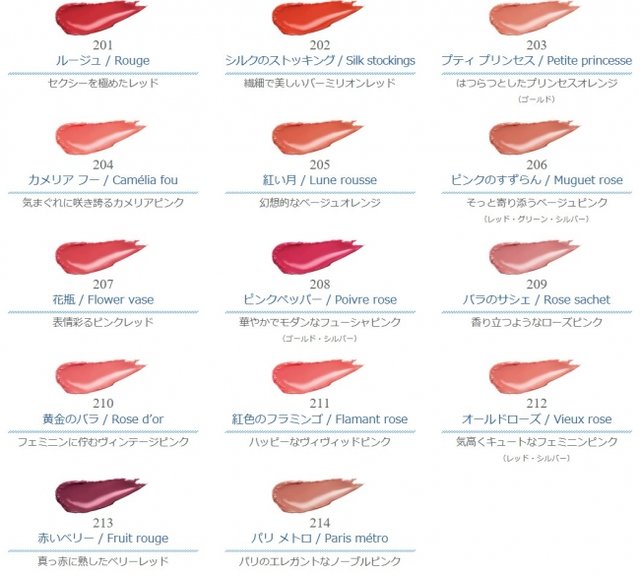
Task: Select the 211 Flamant rose swatch
Action: tap(317, 376)
